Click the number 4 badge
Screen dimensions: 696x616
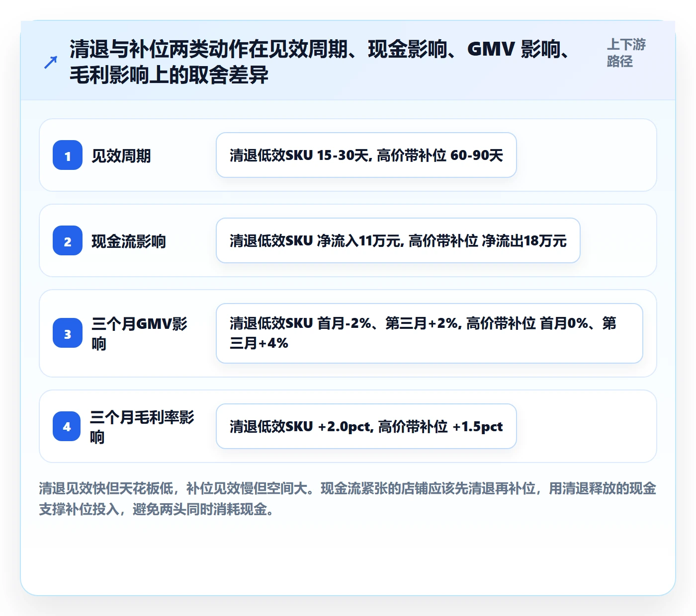[x=67, y=426]
